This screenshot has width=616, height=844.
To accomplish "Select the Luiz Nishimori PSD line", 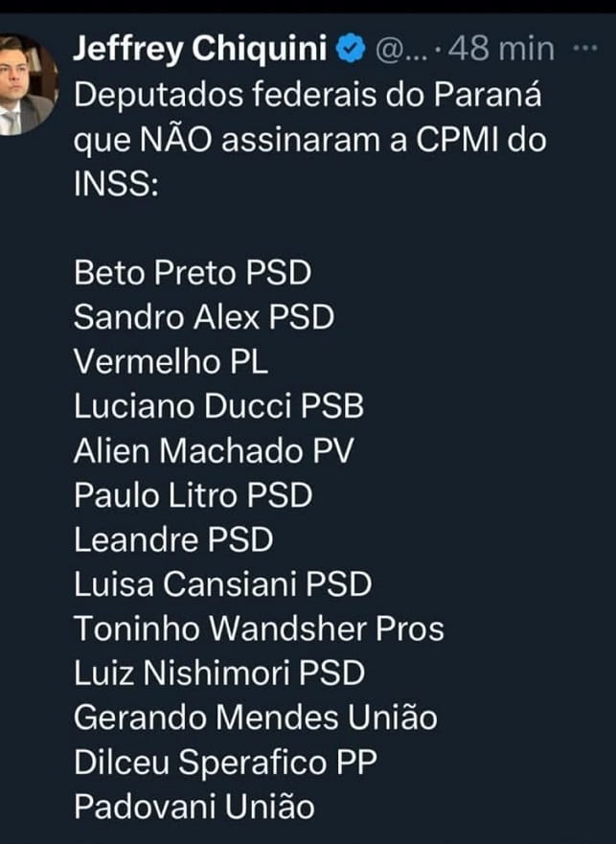I will tap(219, 673).
